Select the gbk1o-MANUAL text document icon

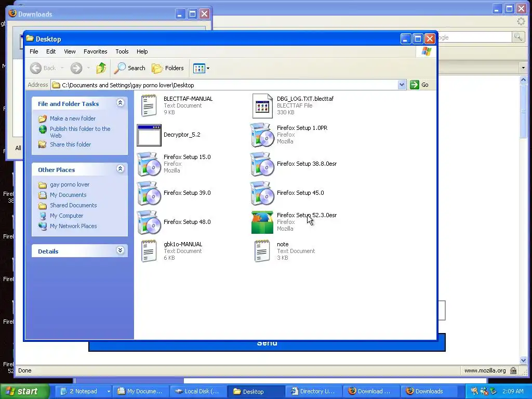149,251
